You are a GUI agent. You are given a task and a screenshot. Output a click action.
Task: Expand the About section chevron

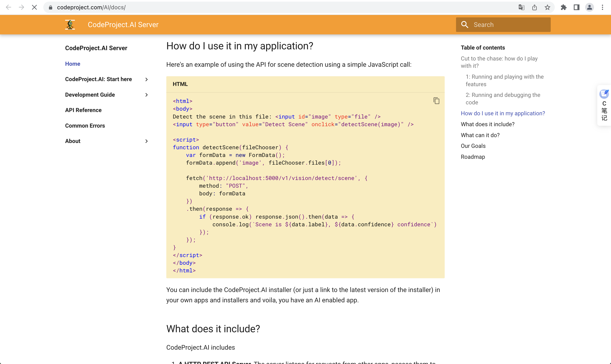click(146, 141)
